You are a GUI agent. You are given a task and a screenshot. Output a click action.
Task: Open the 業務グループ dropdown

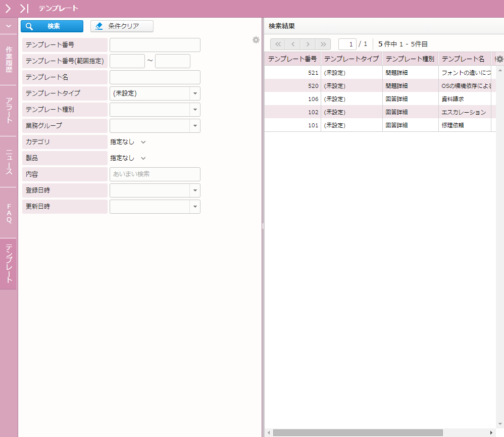(x=195, y=126)
